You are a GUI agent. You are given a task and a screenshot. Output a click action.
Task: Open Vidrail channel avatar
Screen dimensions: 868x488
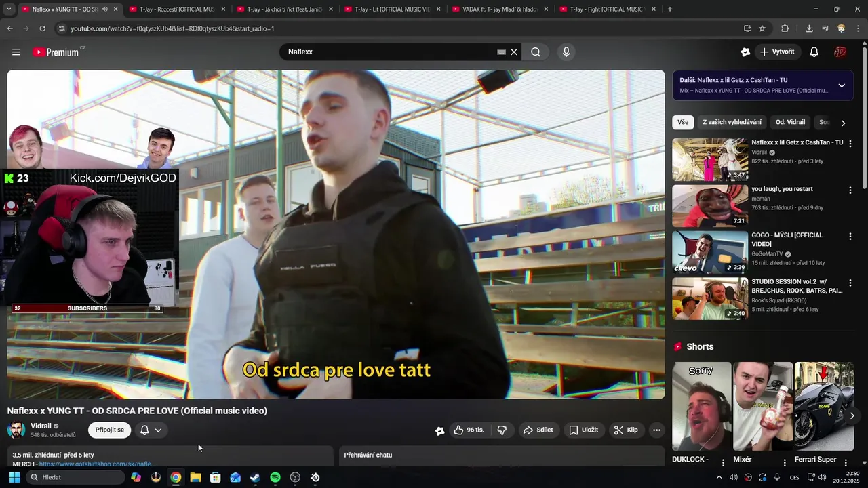[16, 430]
